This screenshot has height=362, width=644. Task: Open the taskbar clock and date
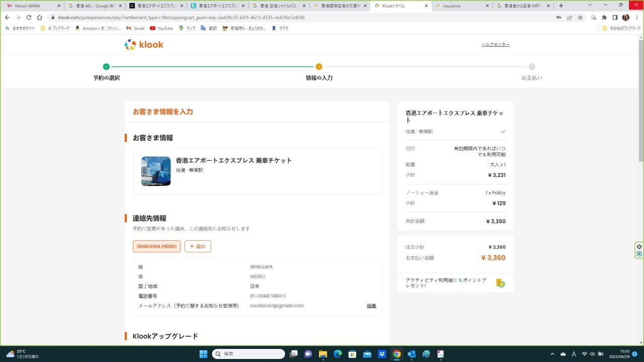click(x=619, y=354)
